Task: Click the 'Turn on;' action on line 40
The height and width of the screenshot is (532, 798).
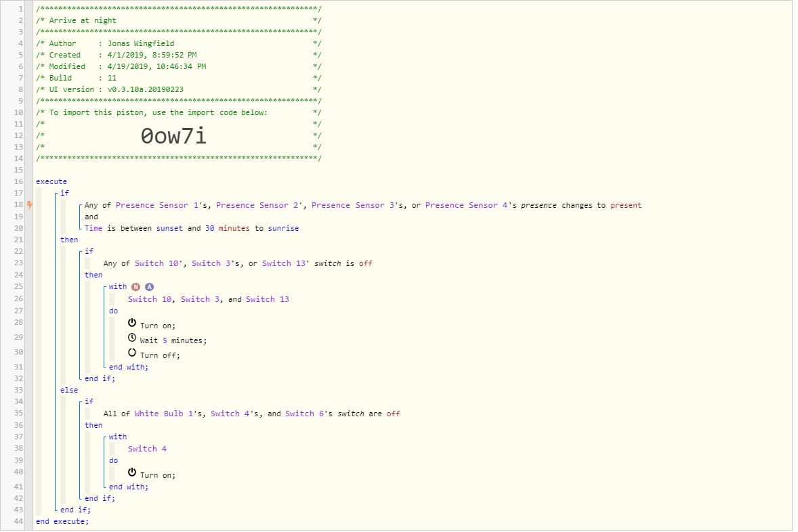Action: tap(158, 476)
